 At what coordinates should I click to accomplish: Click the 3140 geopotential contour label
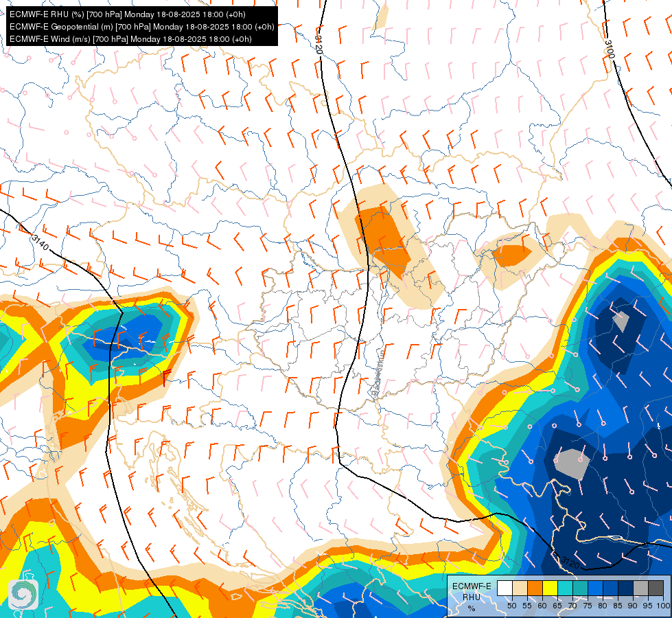click(40, 243)
